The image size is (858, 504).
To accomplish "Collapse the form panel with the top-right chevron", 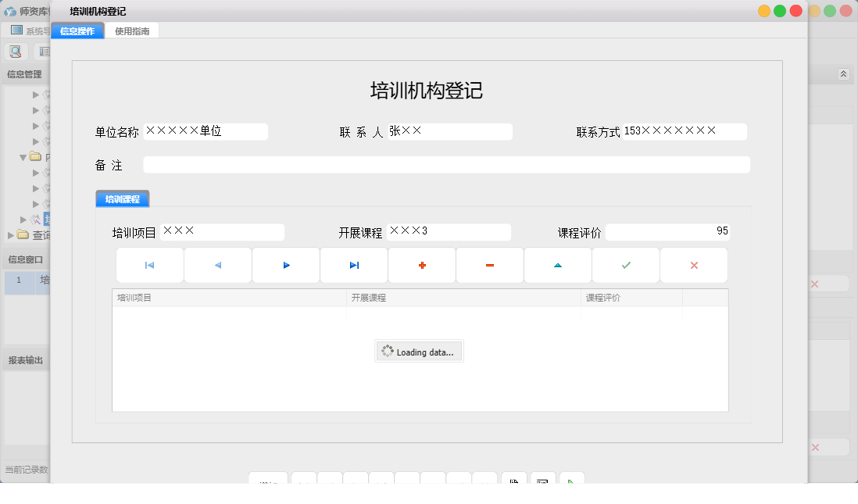I will [843, 73].
